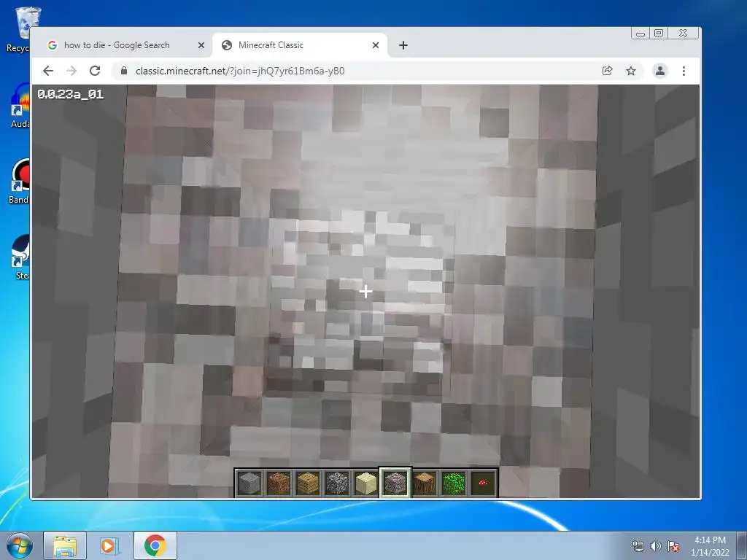Viewport: 747px width, 560px height.
Task: Reload the Minecraft Classic page
Action: point(95,71)
